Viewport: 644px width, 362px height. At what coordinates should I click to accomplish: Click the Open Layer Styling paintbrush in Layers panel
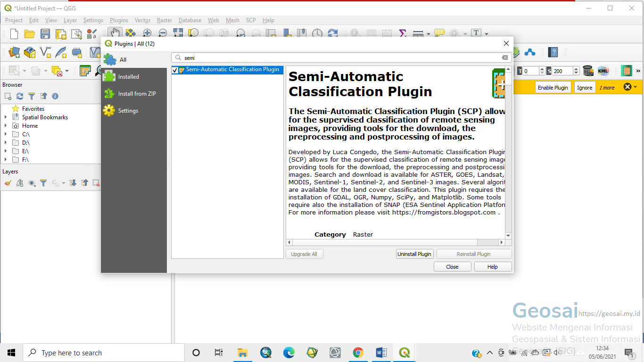pos(8,183)
